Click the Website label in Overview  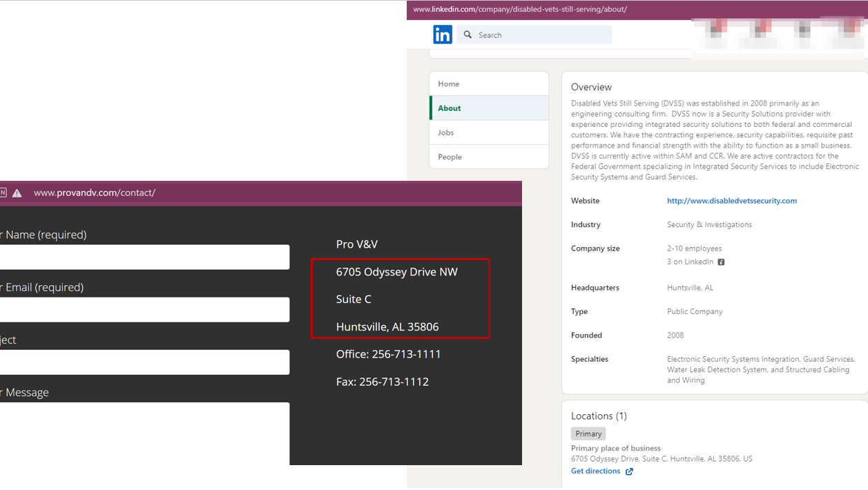pos(585,201)
